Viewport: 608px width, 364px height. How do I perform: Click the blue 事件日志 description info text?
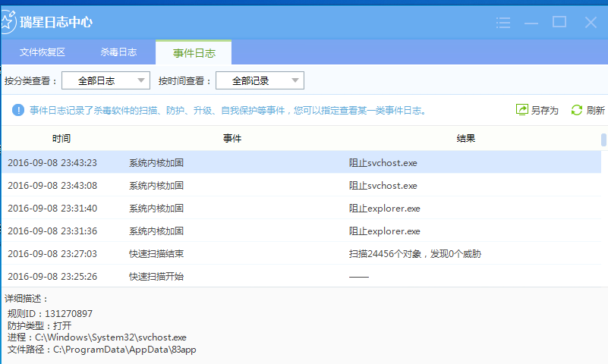[228, 111]
